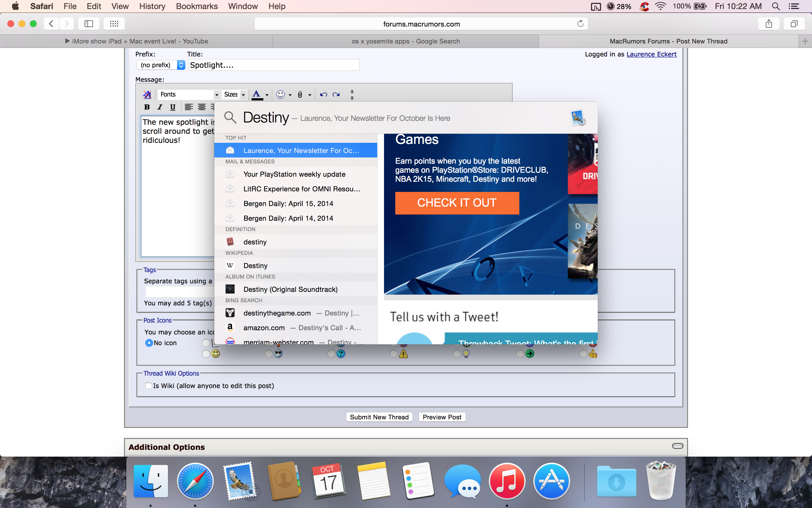The height and width of the screenshot is (508, 812).
Task: Select the warning triangle post icon radio
Action: (394, 354)
